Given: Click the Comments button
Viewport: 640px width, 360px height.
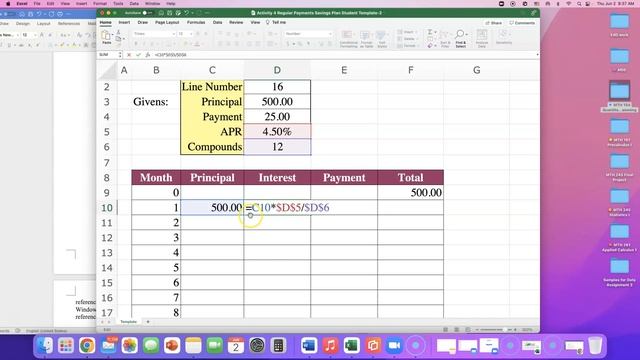Looking at the screenshot, I should point(522,23).
